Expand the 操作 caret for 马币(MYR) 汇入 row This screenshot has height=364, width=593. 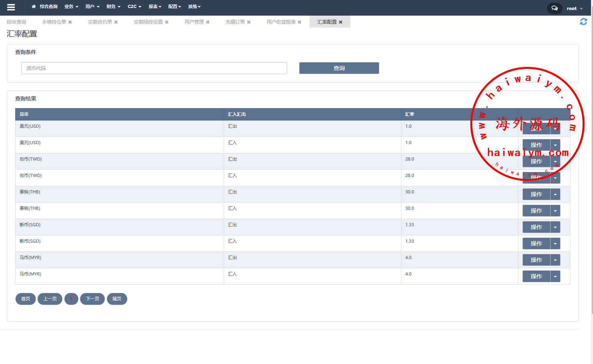(x=555, y=276)
